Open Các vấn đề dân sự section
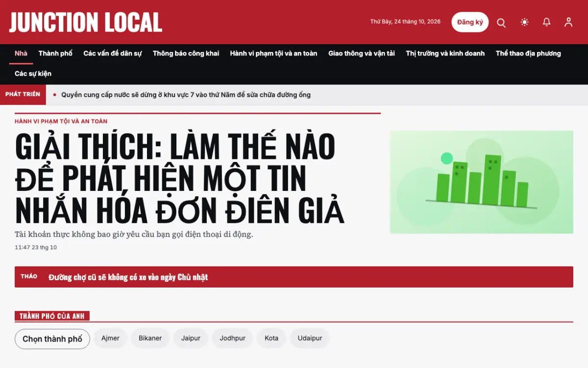588x368 pixels. 113,53
